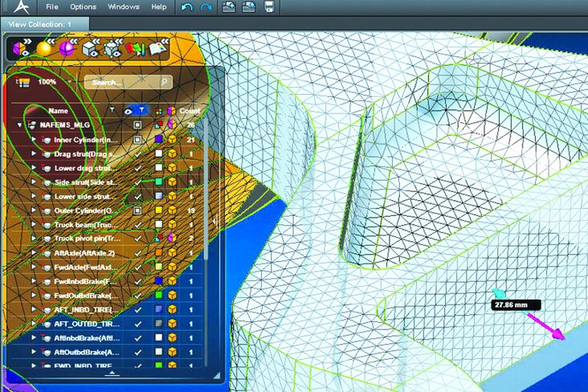Click the second toolbar icon right of Redo
Viewport: 588px width, 392px height.
tap(249, 6)
